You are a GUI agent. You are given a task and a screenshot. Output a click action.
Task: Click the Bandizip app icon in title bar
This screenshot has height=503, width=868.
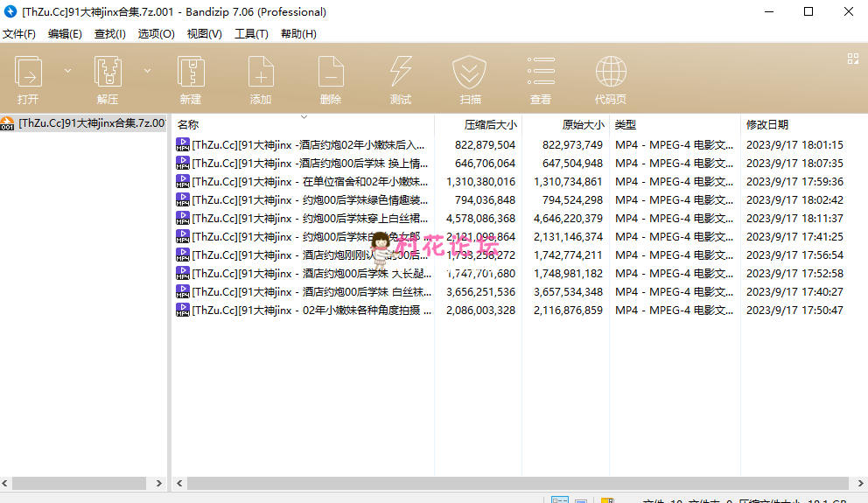point(10,11)
